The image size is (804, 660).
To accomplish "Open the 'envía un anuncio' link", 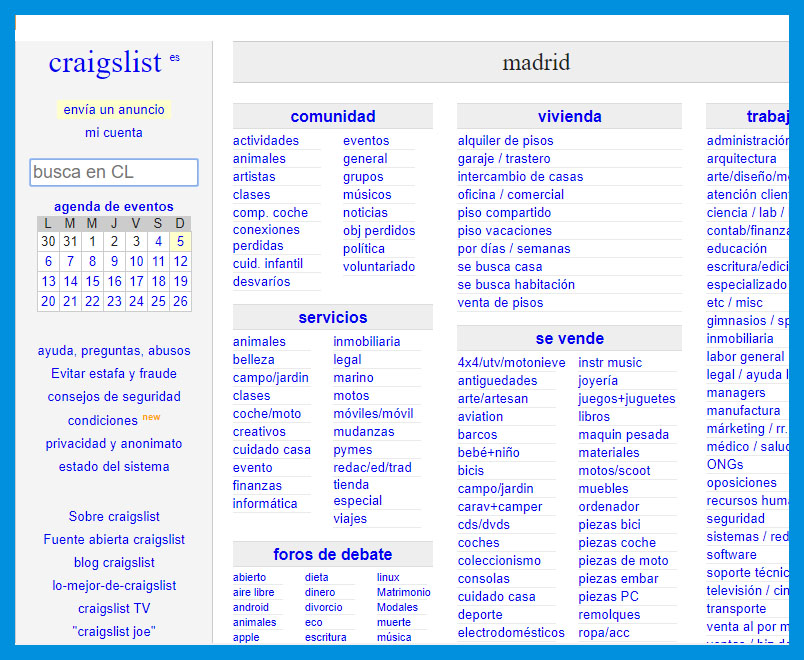I will (x=114, y=109).
